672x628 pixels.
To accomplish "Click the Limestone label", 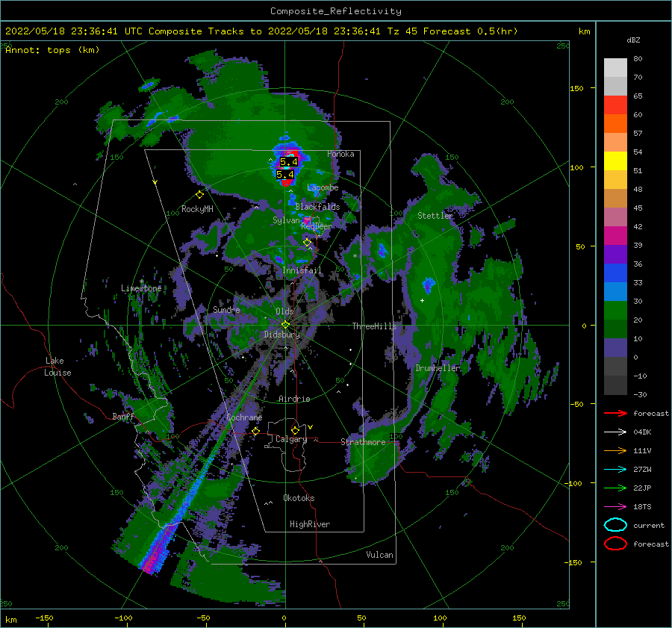I will pyautogui.click(x=141, y=288).
